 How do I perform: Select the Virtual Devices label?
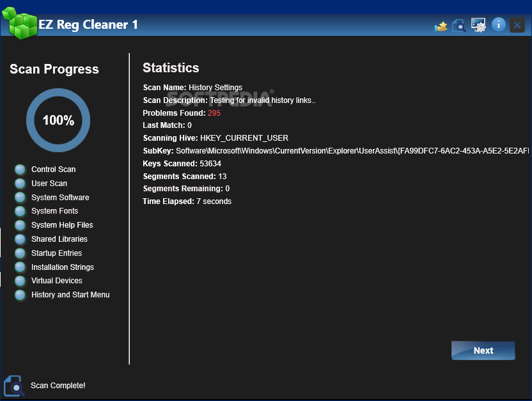(x=57, y=281)
